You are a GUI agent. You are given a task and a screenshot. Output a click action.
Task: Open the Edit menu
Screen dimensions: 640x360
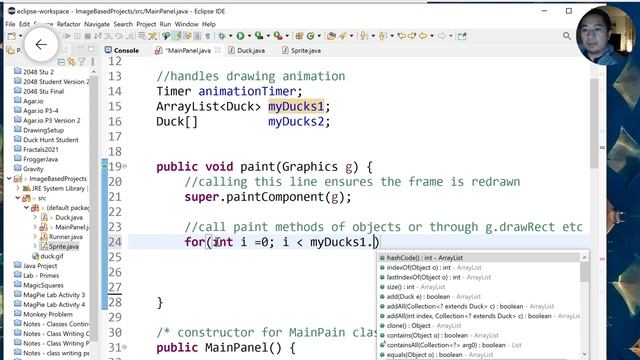(24, 24)
